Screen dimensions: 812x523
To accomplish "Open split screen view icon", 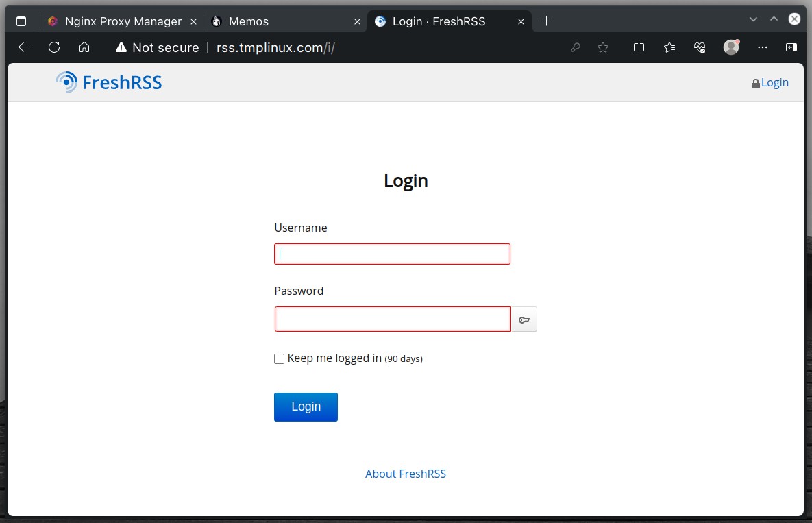I will point(639,48).
